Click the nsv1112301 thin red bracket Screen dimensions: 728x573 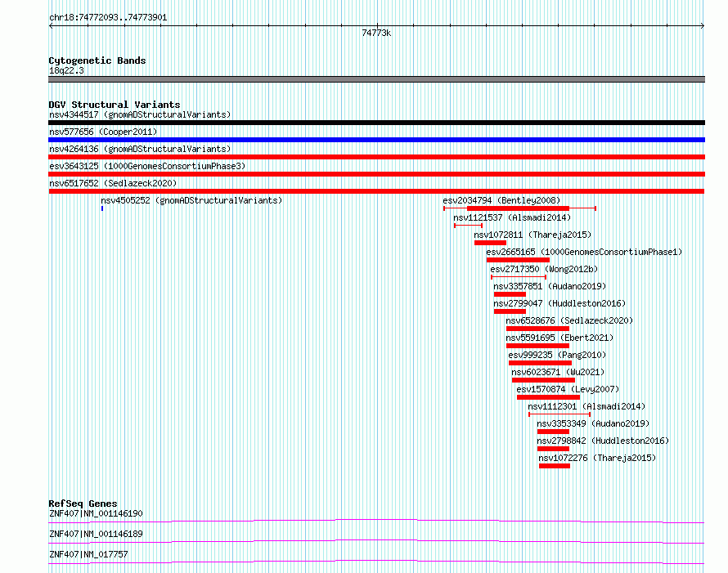click(559, 414)
